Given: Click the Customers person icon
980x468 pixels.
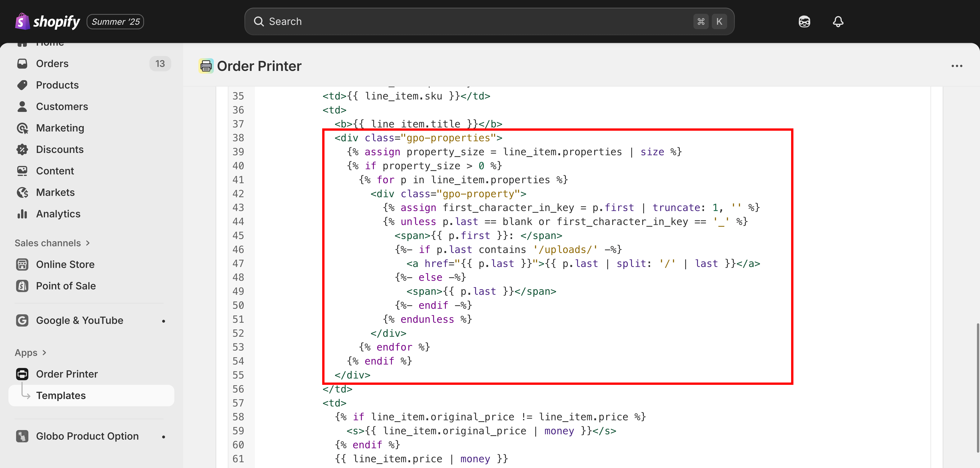Looking at the screenshot, I should tap(22, 107).
